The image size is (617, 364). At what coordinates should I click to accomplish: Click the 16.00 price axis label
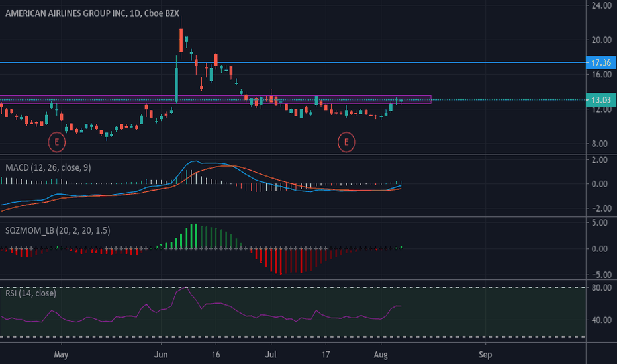point(602,74)
